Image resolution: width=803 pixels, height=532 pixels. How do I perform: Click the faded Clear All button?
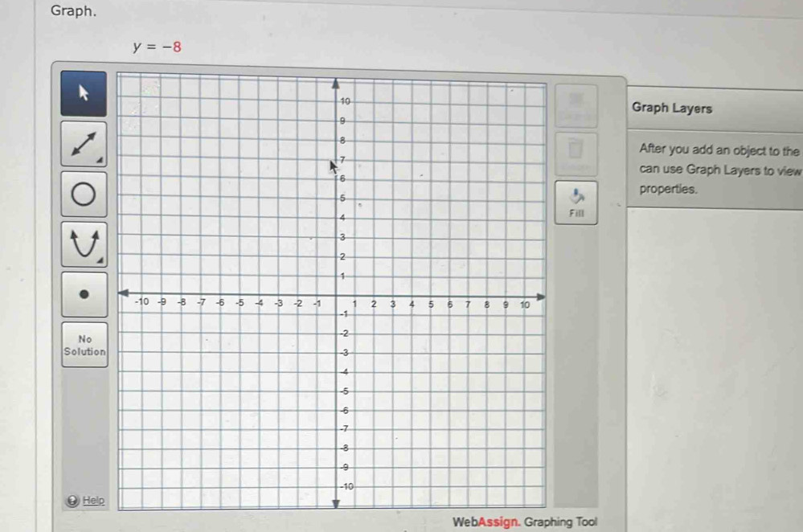coord(576,107)
